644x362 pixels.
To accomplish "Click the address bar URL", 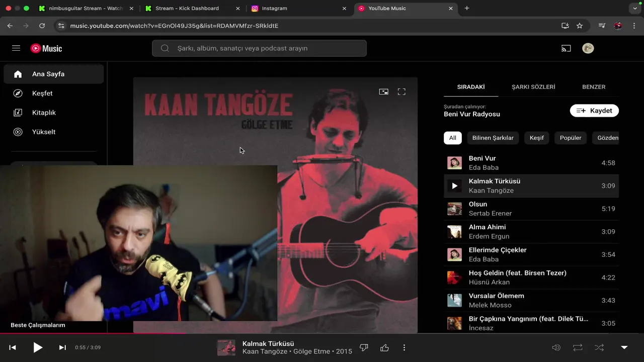I will click(174, 26).
